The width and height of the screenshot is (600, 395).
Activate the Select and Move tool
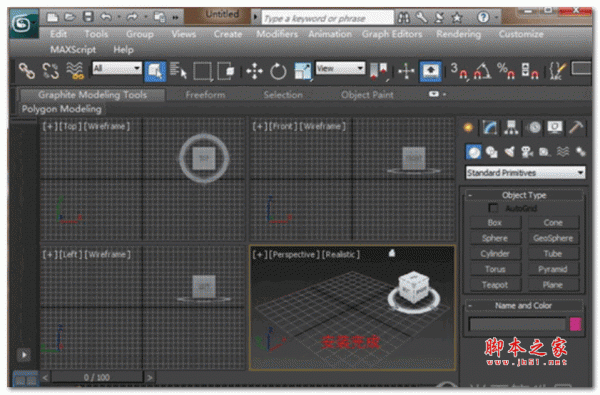254,71
